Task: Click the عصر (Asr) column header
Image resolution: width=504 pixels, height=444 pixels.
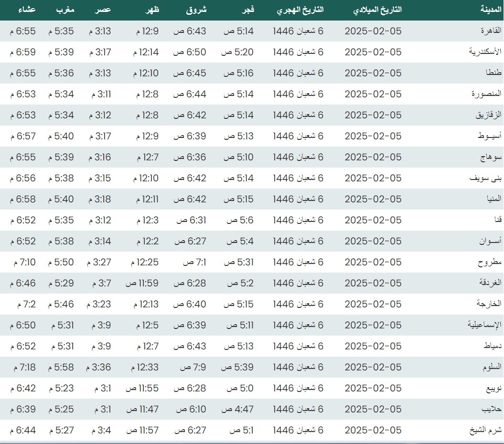Action: click(x=102, y=10)
